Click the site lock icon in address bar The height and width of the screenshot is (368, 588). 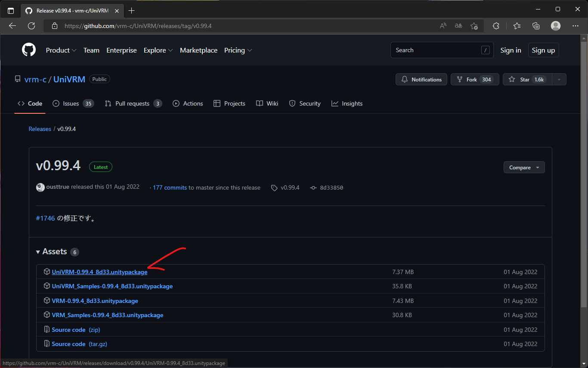[x=55, y=26]
